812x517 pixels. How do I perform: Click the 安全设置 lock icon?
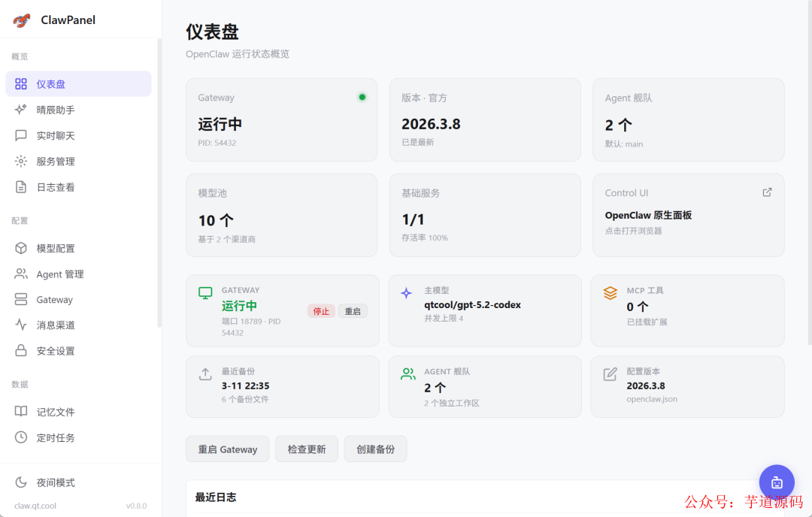(x=21, y=350)
